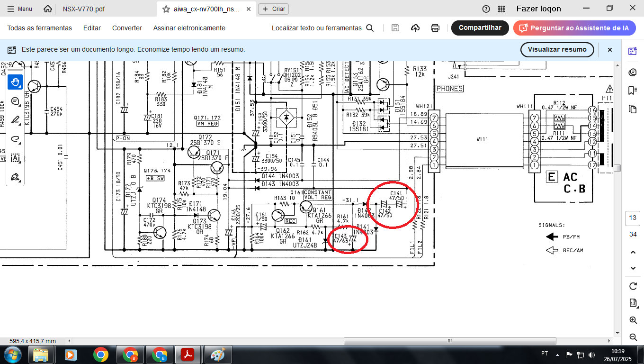
Task: Pick the highlighter tool
Action: (x=15, y=120)
